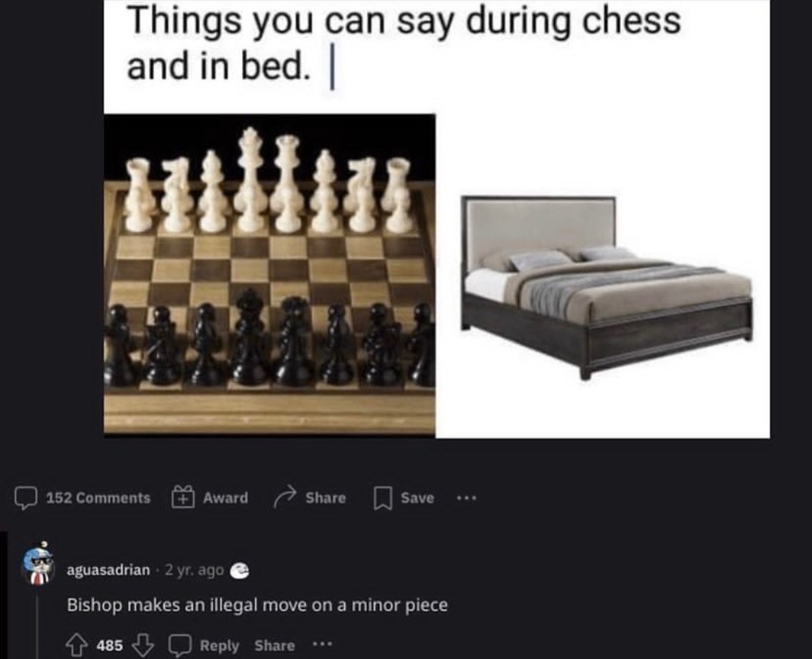The height and width of the screenshot is (659, 812).
Task: Click the comment award badge icon
Action: [239, 570]
